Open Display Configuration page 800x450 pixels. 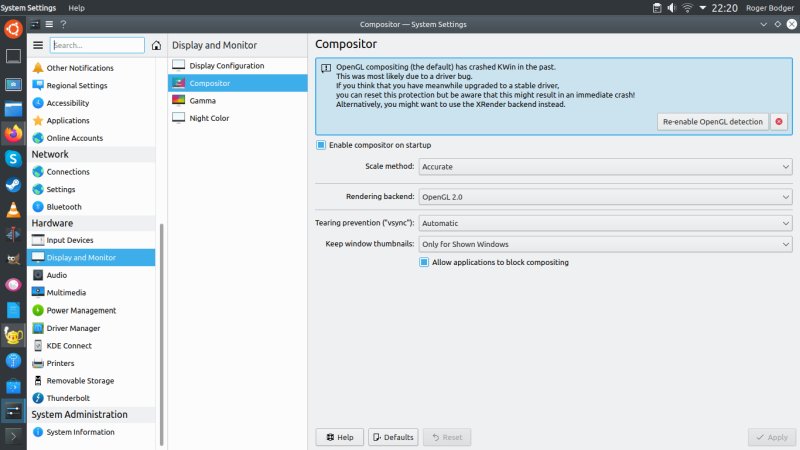(x=238, y=65)
